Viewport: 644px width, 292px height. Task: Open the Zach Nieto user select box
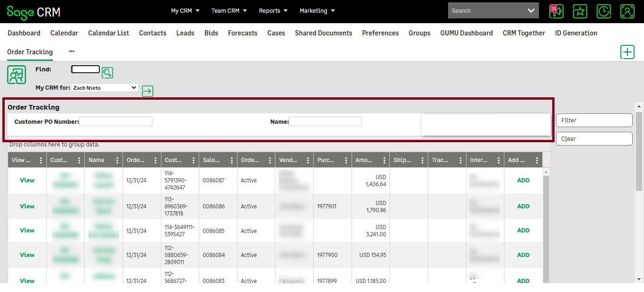(x=105, y=88)
